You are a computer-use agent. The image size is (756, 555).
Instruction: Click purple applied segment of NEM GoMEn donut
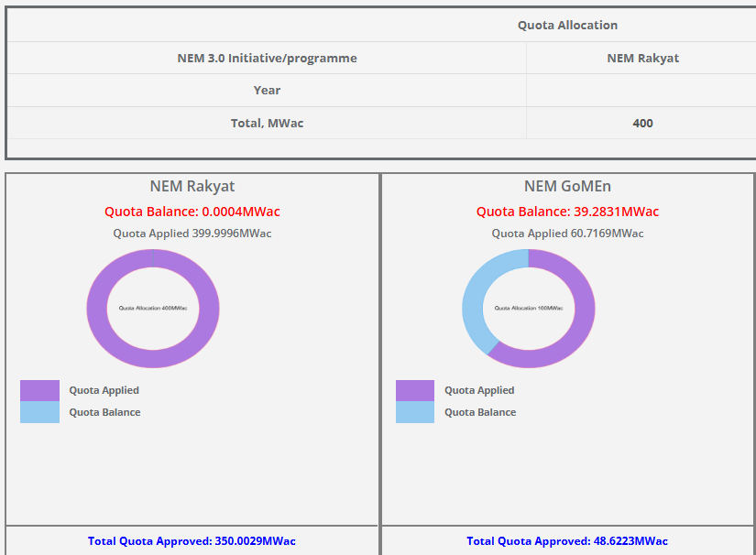(585, 309)
